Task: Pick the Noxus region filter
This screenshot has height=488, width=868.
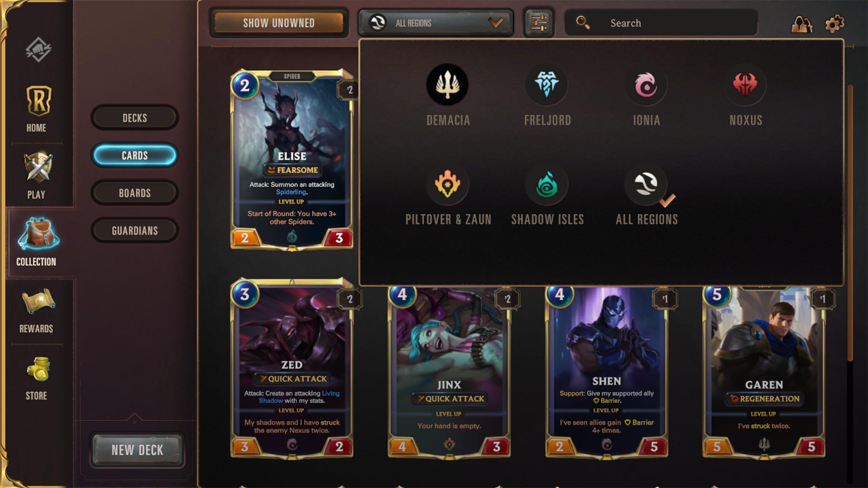Action: click(745, 85)
